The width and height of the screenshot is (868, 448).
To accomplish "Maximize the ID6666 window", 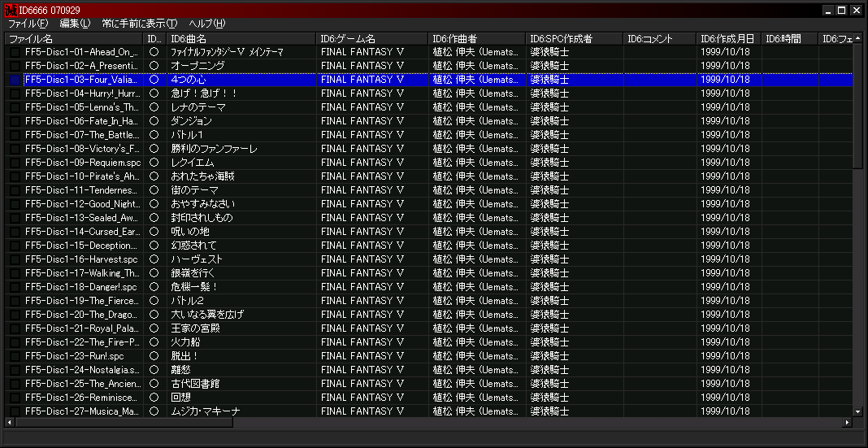I will [841, 11].
